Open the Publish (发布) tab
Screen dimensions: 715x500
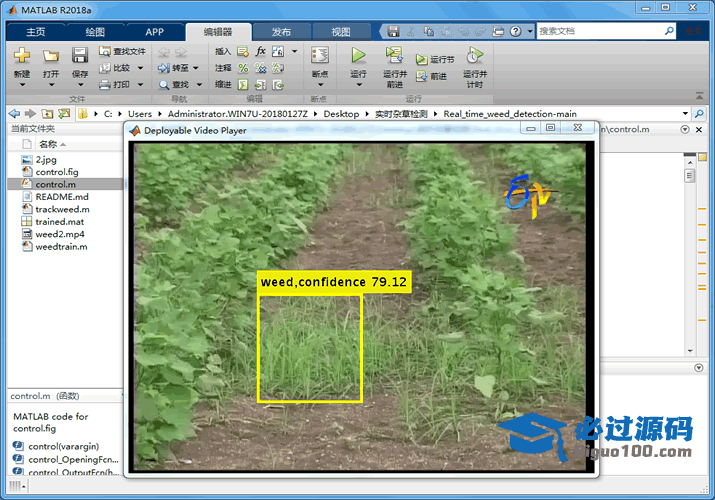[281, 32]
